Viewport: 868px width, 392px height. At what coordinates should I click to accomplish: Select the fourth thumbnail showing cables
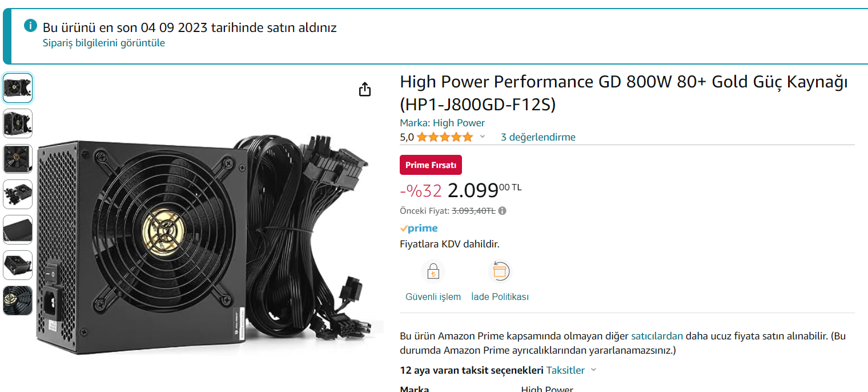(x=18, y=194)
